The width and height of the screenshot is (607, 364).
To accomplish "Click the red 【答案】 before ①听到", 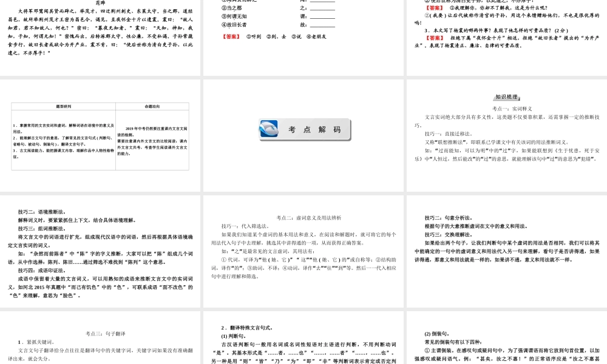I will click(x=231, y=37).
